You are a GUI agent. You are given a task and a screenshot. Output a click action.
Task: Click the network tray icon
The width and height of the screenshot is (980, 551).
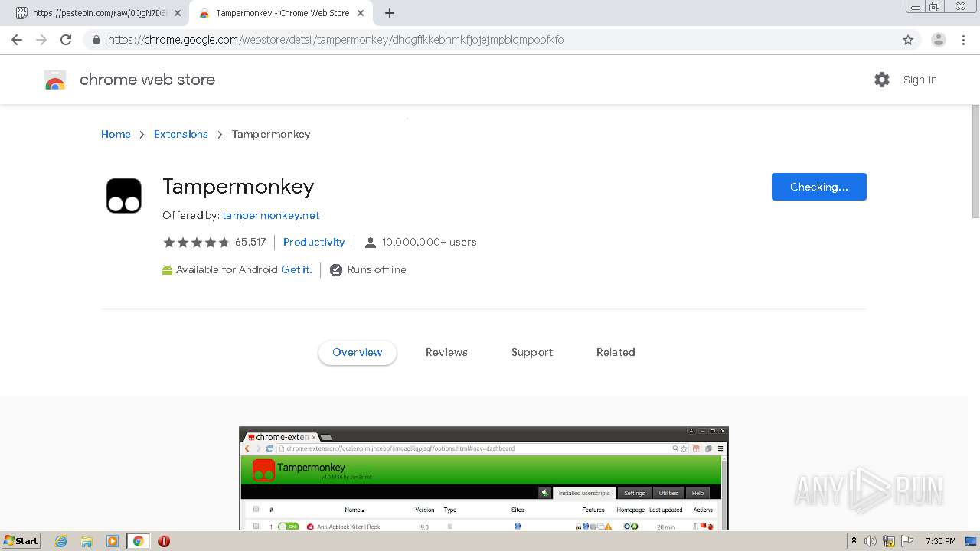[x=889, y=541]
